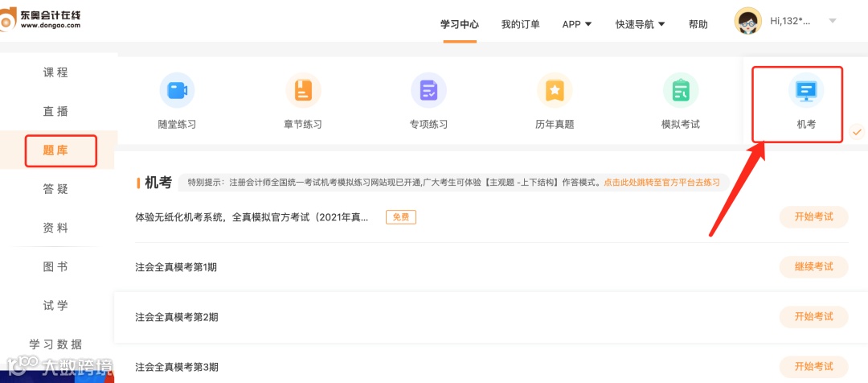Click the title 体验无纸化机考系统,全真模拟官方考试

252,216
